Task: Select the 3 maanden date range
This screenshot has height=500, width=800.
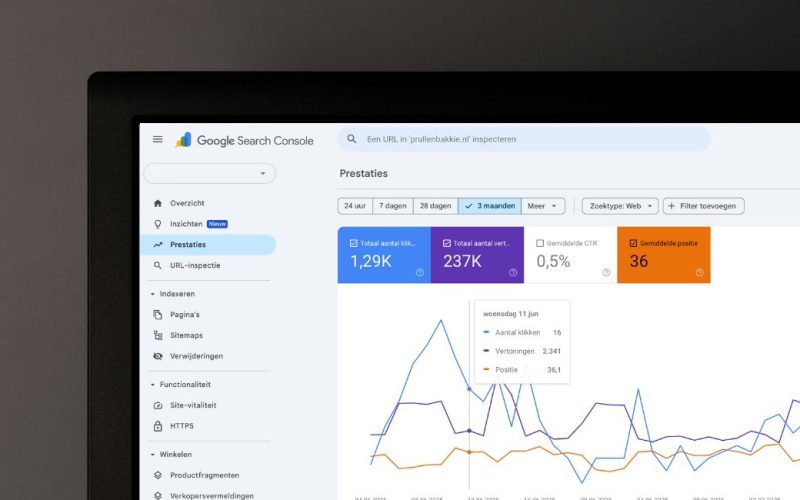Action: pos(490,206)
